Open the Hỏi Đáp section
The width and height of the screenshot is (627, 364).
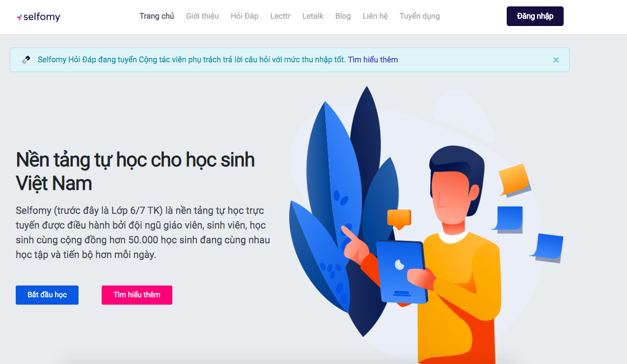click(x=245, y=16)
